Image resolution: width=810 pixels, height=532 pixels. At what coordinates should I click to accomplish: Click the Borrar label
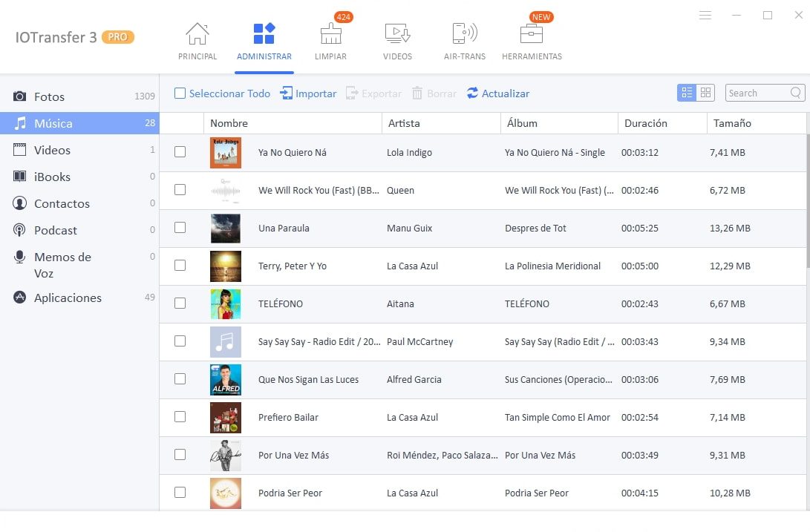tap(442, 93)
